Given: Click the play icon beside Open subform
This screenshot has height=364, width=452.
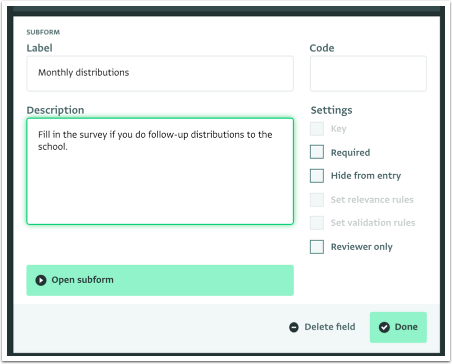Looking at the screenshot, I should 41,280.
